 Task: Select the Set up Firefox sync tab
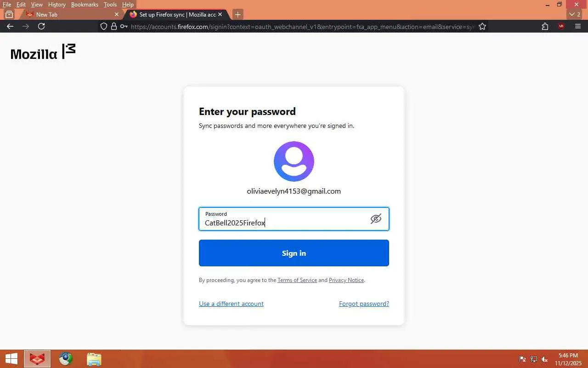click(177, 14)
